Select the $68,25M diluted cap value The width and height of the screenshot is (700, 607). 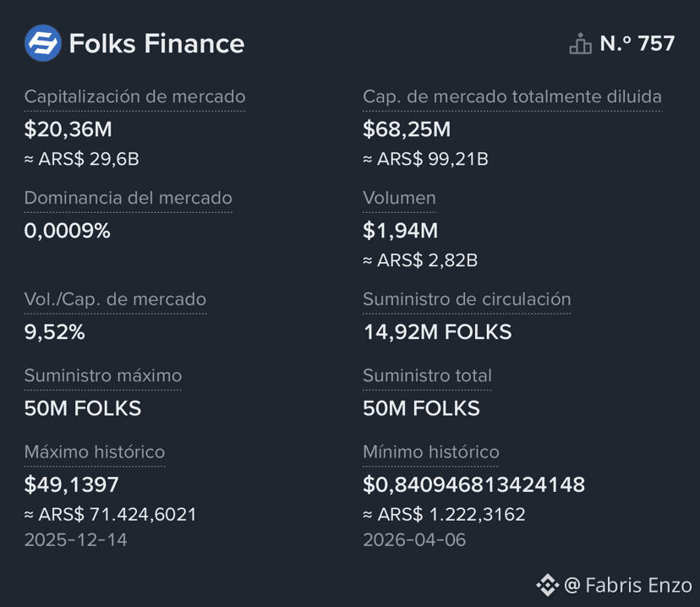(x=407, y=129)
